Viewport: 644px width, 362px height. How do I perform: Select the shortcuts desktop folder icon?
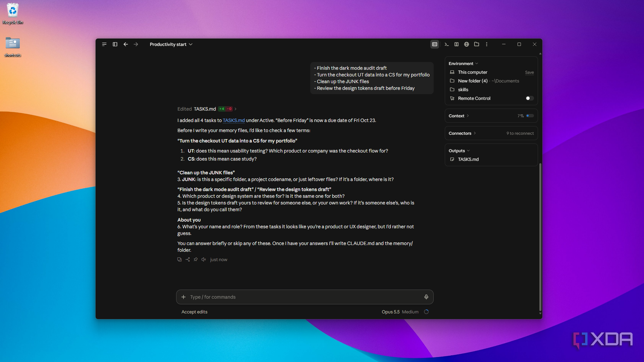point(13,47)
